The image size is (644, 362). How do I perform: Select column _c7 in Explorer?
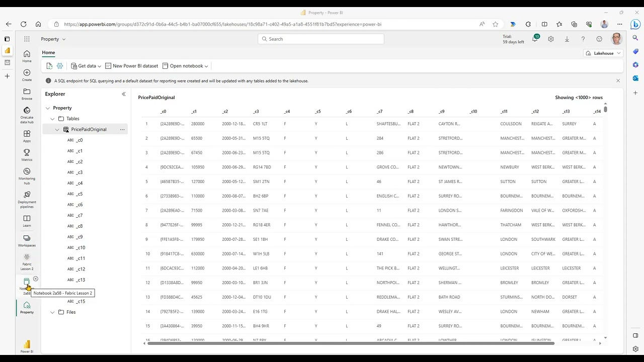pyautogui.click(x=79, y=215)
